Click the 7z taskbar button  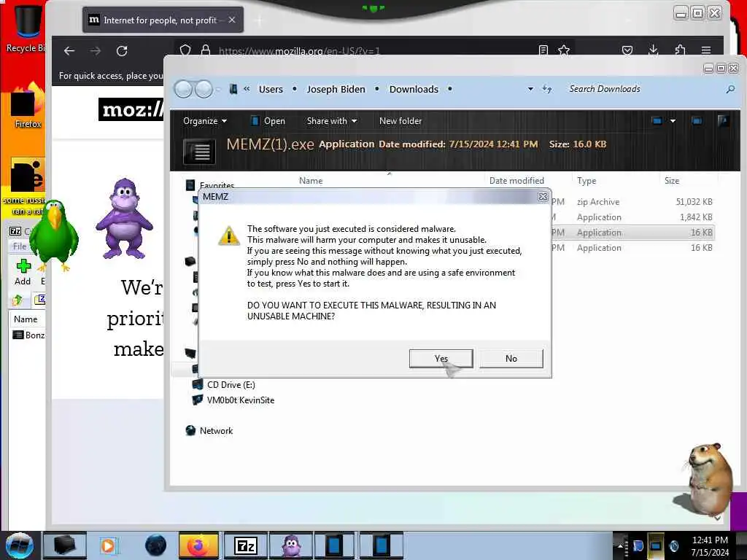[x=246, y=545]
